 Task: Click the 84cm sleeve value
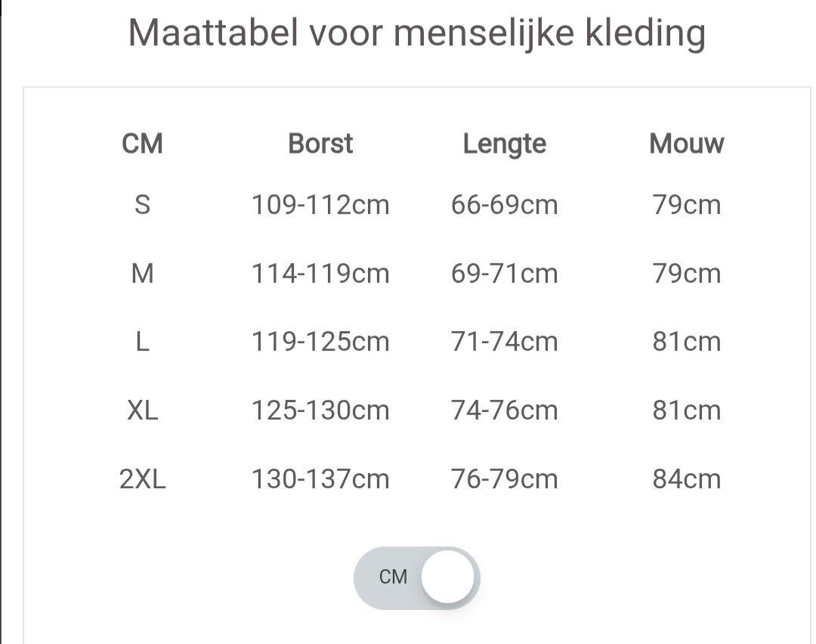pos(686,479)
